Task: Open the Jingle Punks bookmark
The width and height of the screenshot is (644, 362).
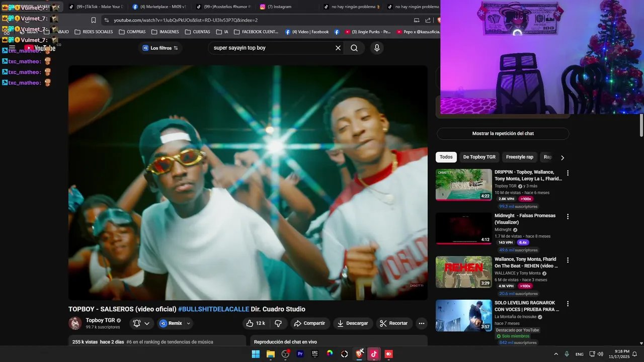Action: coord(367,32)
